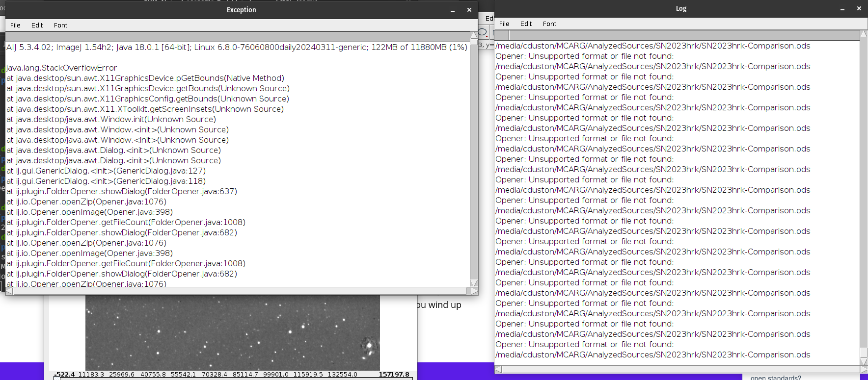868x380 pixels.
Task: Open Edit menu in Log window
Action: pos(526,24)
